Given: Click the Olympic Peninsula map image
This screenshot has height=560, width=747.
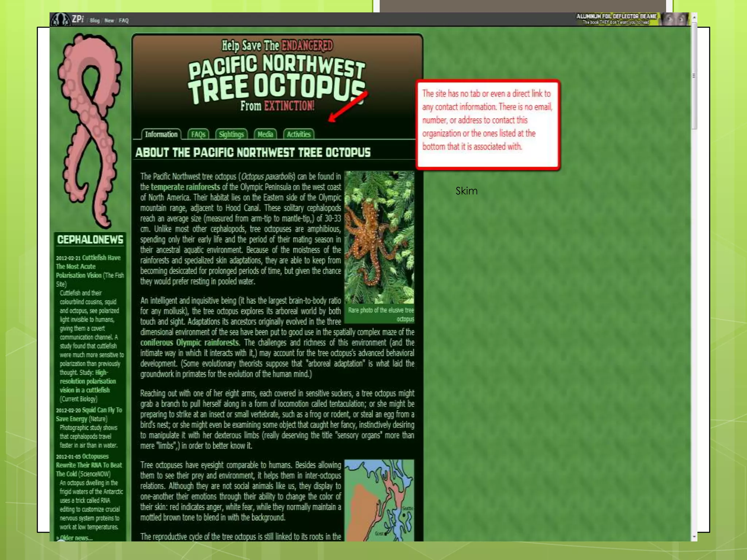Looking at the screenshot, I should pyautogui.click(x=379, y=500).
